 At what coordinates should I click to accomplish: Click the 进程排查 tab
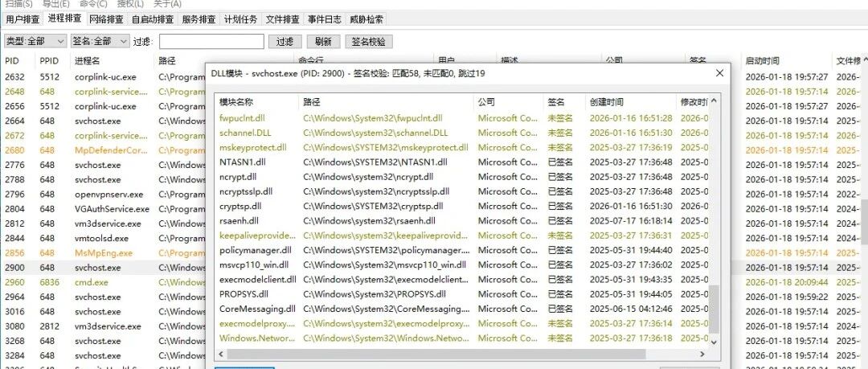pyautogui.click(x=65, y=18)
